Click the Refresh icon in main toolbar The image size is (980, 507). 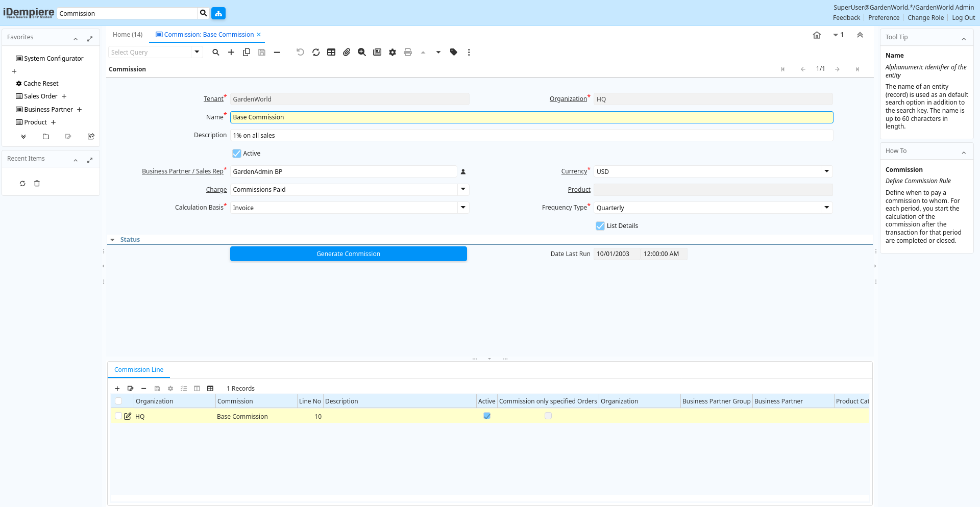[x=316, y=52]
